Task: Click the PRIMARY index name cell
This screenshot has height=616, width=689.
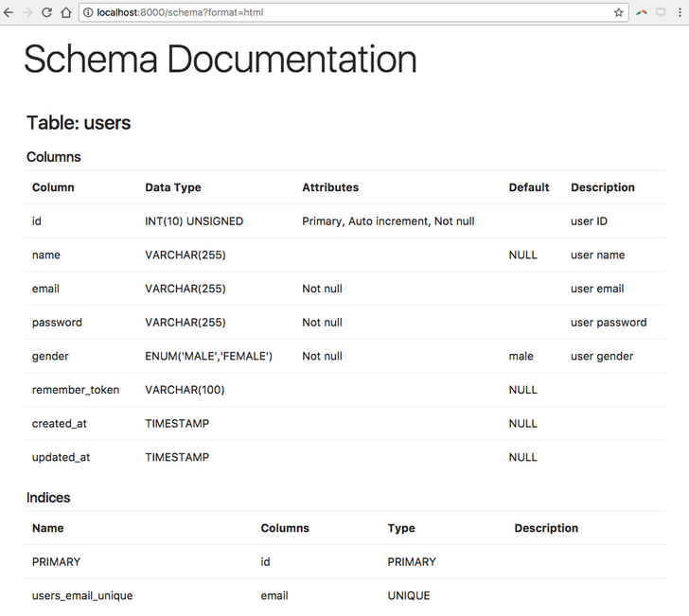Action: click(57, 562)
